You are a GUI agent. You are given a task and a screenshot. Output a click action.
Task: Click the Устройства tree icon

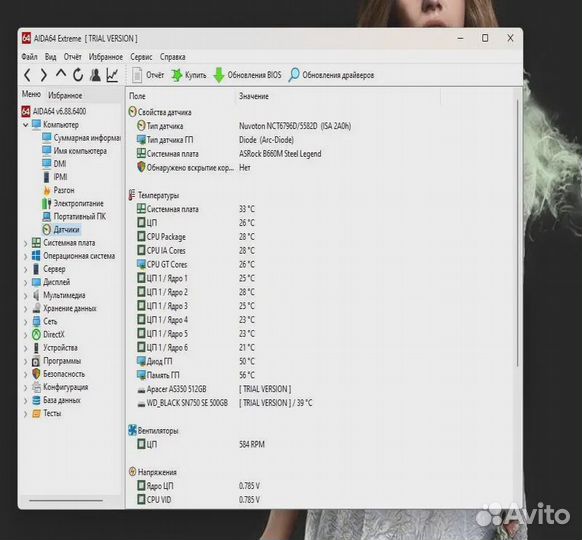(x=36, y=348)
